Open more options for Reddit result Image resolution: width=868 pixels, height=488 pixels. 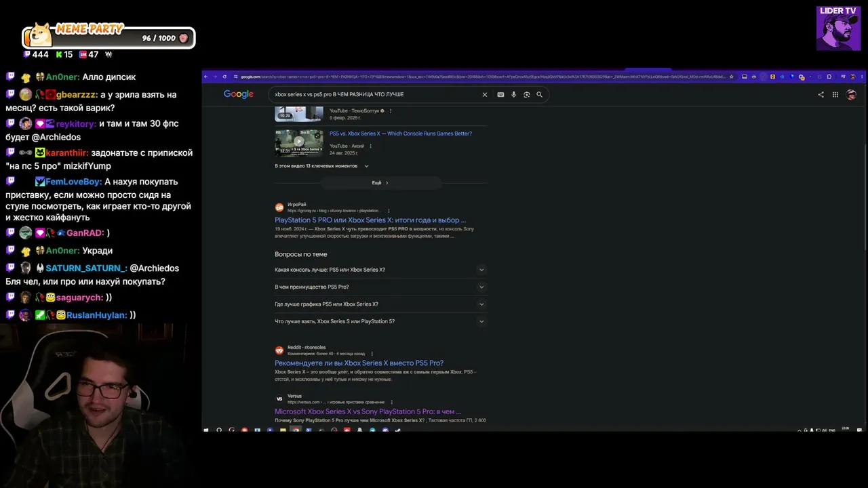coord(372,354)
